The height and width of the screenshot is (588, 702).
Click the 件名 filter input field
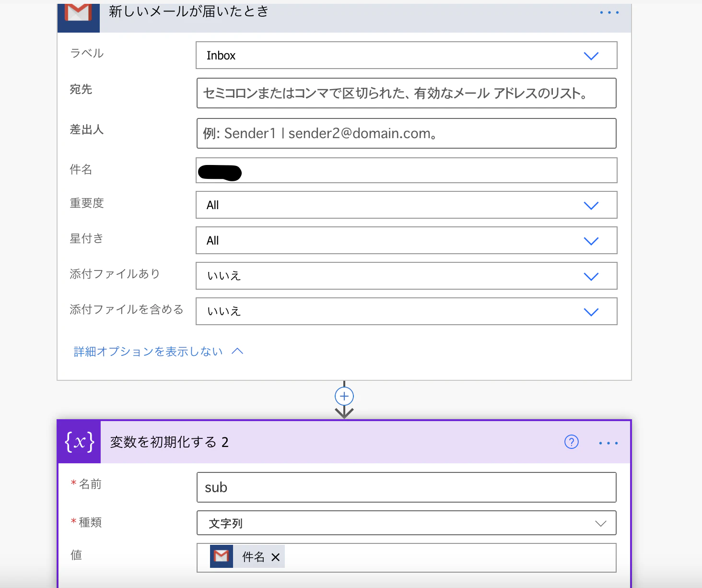(407, 170)
